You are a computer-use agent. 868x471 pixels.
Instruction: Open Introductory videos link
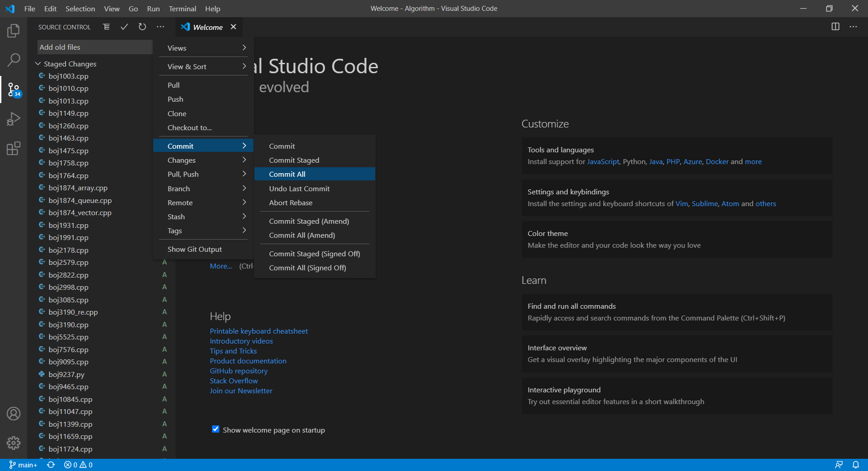point(241,341)
